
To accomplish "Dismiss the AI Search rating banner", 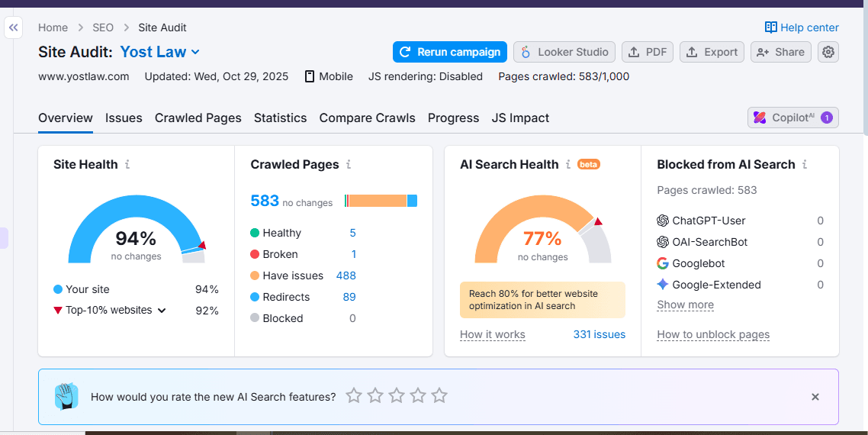I will (x=815, y=397).
